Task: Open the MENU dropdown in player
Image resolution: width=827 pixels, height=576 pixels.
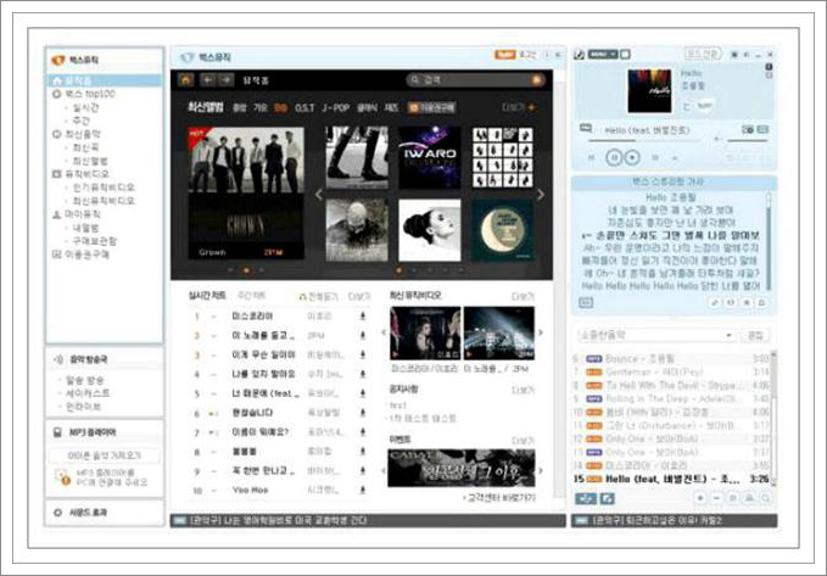Action: point(602,54)
